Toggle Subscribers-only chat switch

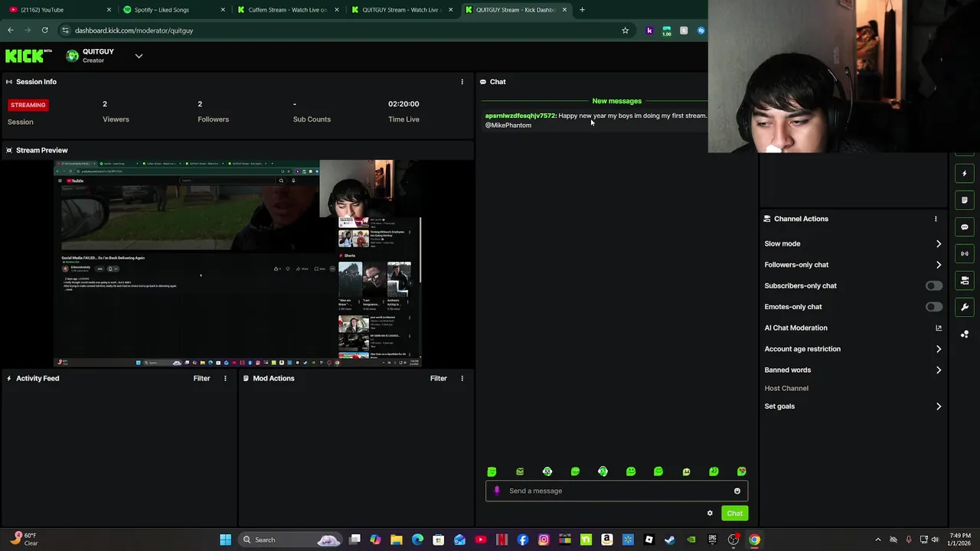[933, 285]
